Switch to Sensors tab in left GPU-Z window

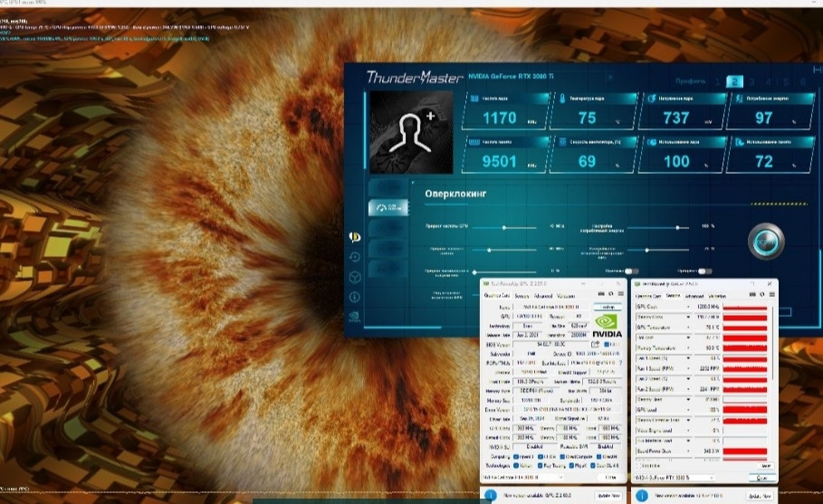(522, 296)
